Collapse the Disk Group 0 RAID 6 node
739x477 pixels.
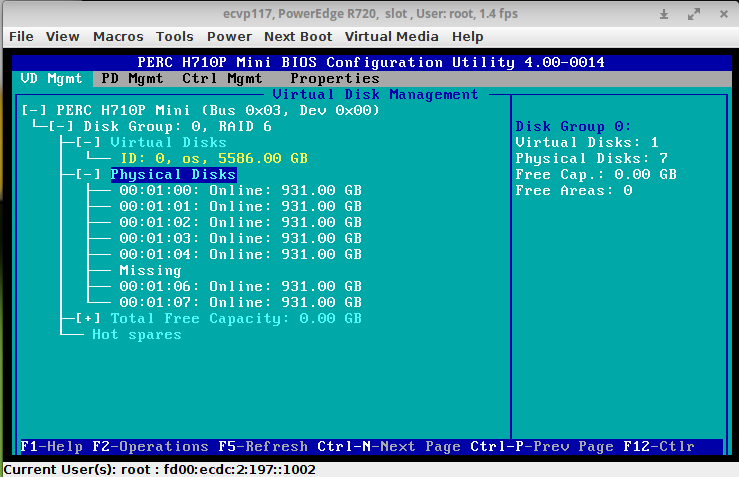coord(60,126)
